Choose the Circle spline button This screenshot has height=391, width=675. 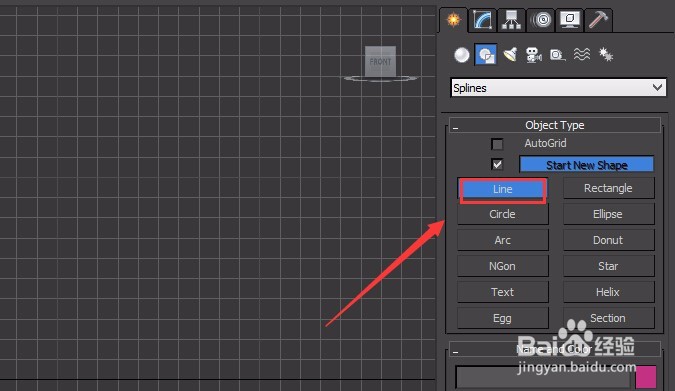pos(502,214)
